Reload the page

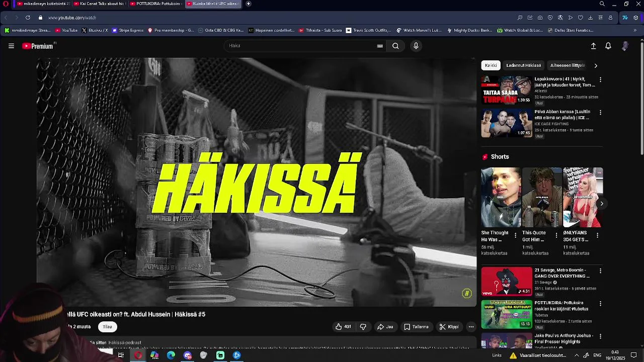pyautogui.click(x=28, y=18)
